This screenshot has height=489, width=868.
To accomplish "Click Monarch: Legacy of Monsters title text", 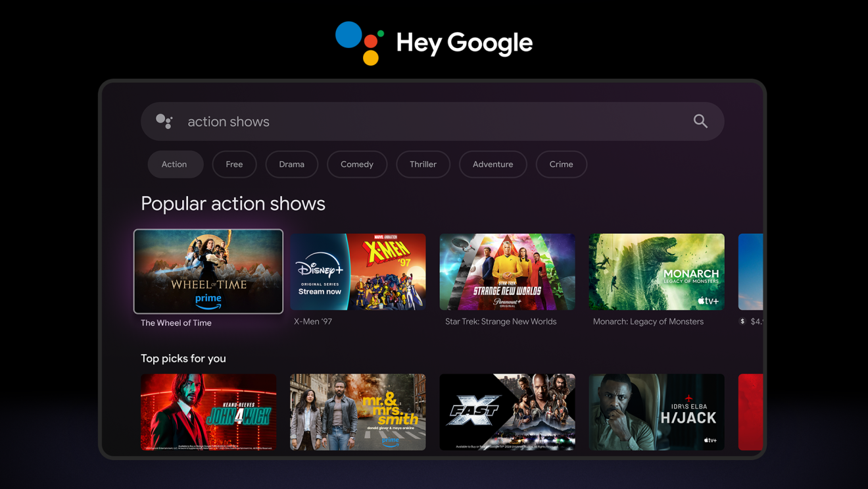I will [648, 322].
